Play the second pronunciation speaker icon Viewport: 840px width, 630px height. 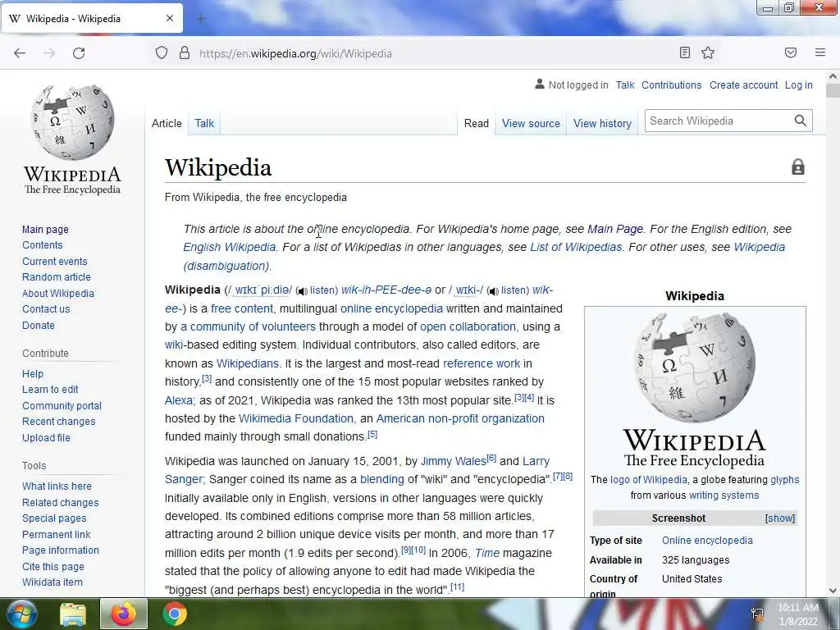[493, 291]
